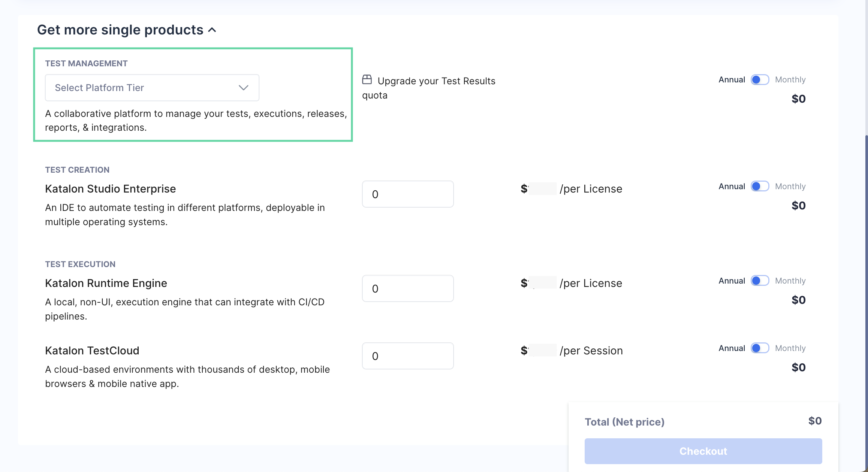Enter quantity in Katalon Runtime Engine field
This screenshot has height=472, width=868.
tap(407, 288)
